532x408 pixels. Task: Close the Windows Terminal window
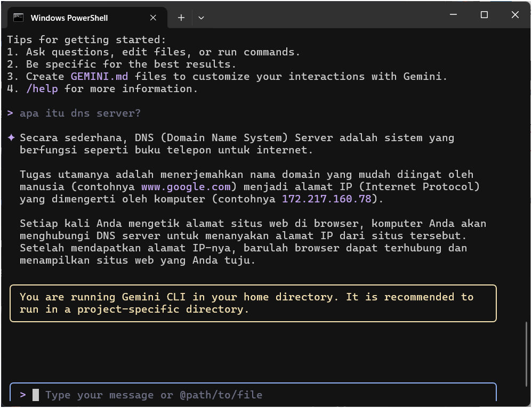click(x=515, y=15)
